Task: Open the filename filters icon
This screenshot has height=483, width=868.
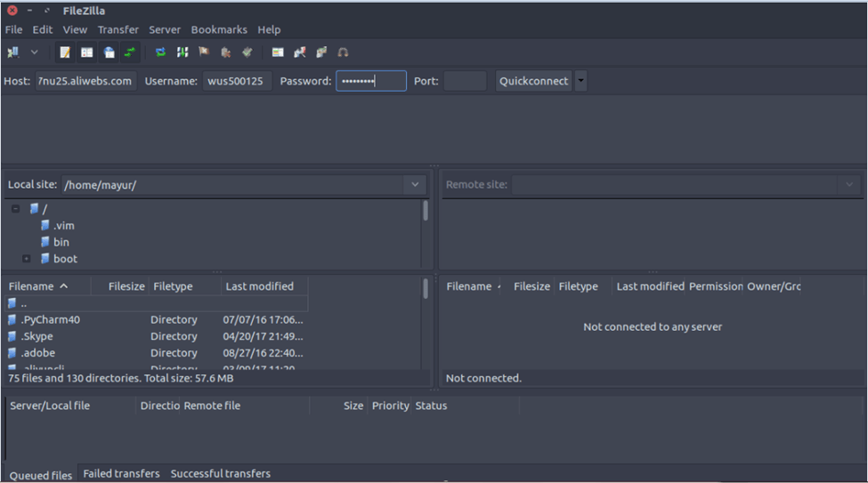Action: pyautogui.click(x=278, y=52)
